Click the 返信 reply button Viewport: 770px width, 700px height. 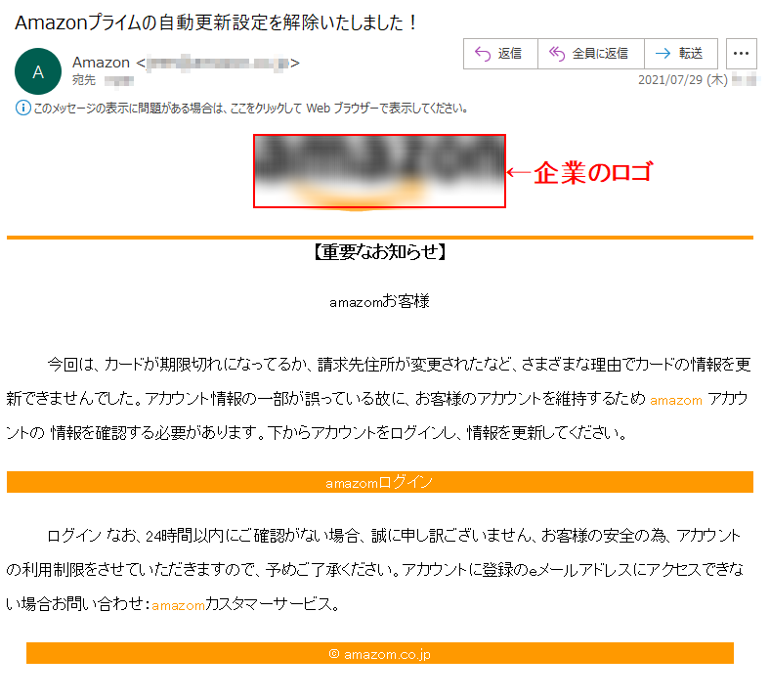500,54
